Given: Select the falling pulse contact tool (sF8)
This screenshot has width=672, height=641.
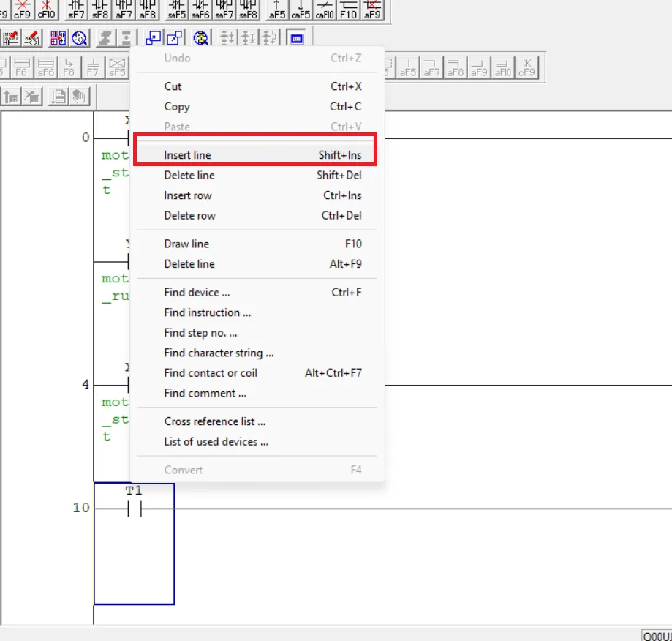Looking at the screenshot, I should click(99, 11).
